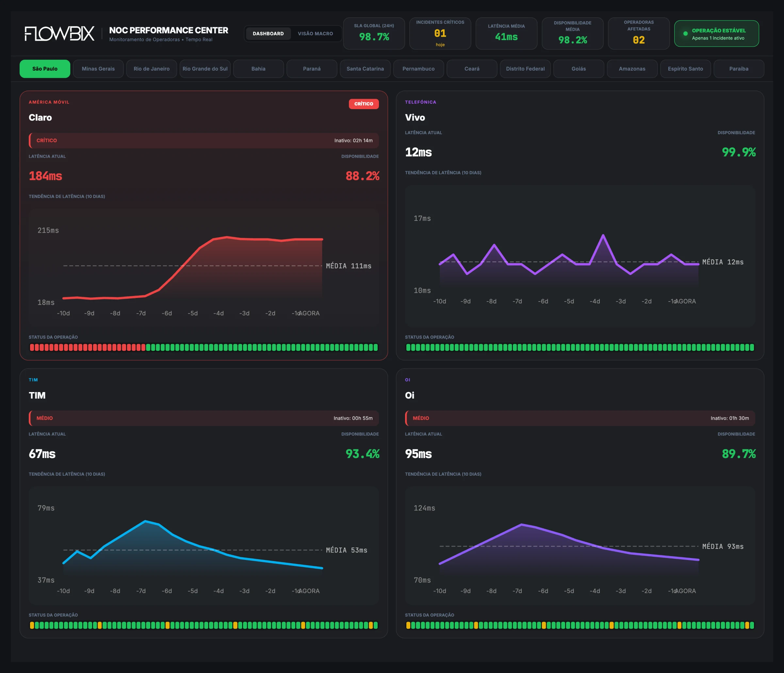The image size is (784, 673).
Task: Select the Dashboard view toggle
Action: point(268,34)
